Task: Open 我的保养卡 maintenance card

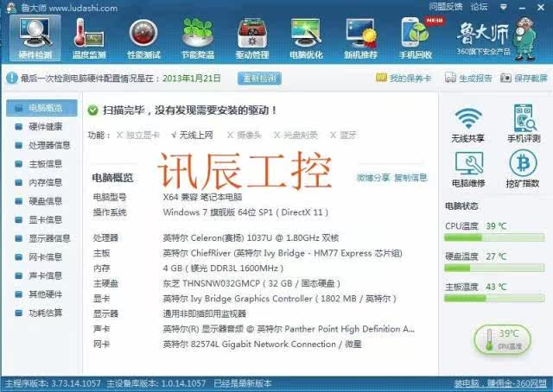Action: click(404, 78)
